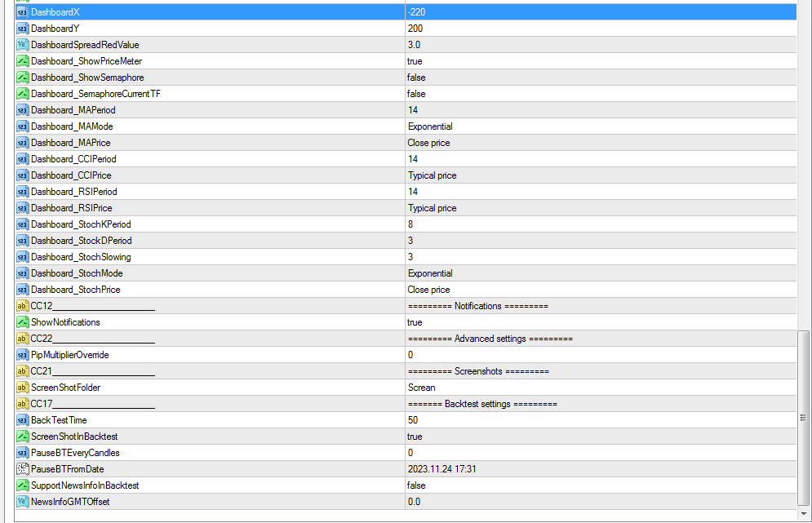Click the string icon next to ScreenShotFolder
The height and width of the screenshot is (523, 812).
pos(22,388)
